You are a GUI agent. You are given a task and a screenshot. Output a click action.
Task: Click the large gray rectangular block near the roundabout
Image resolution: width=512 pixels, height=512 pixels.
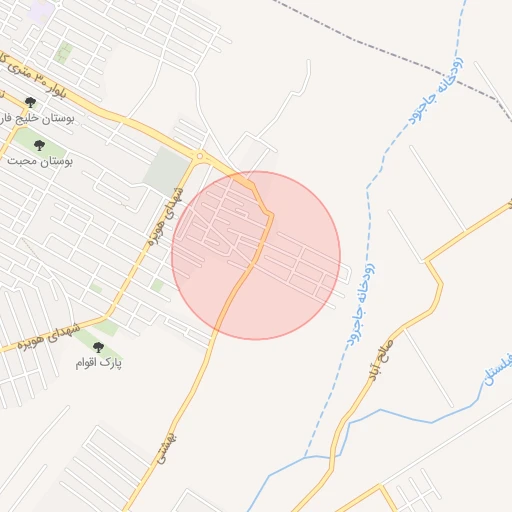click(167, 171)
